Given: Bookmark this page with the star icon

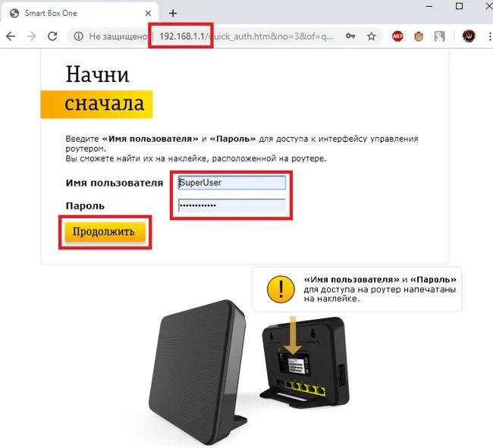Looking at the screenshot, I should [x=372, y=36].
